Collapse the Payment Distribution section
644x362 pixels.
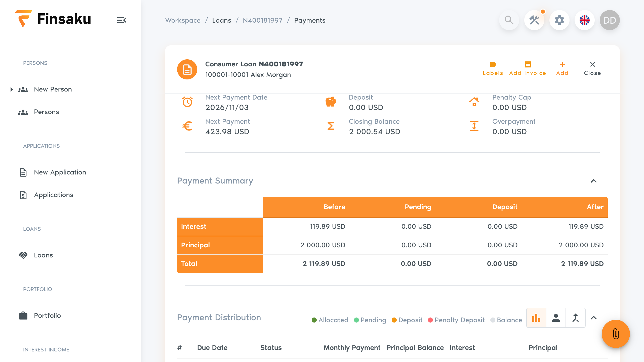pyautogui.click(x=594, y=318)
